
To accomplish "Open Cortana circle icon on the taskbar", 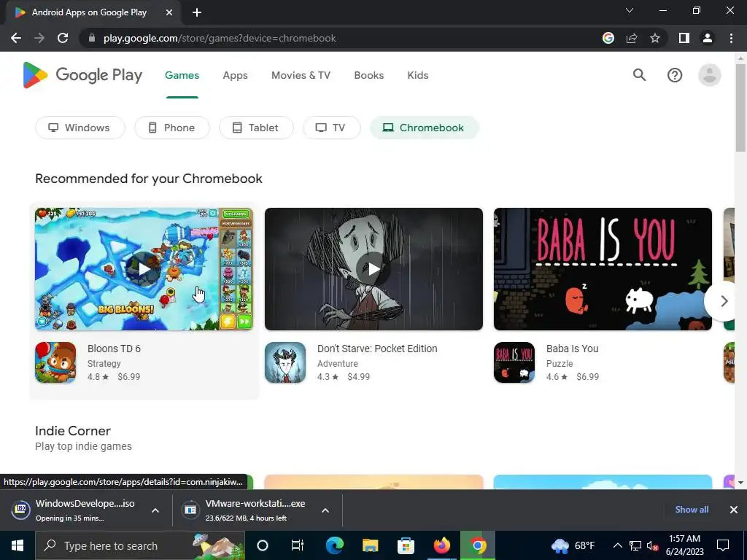I will coord(262,545).
